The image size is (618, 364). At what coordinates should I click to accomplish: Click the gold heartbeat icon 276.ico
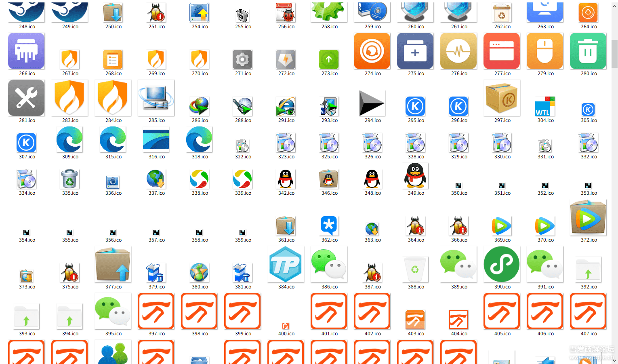(x=458, y=51)
